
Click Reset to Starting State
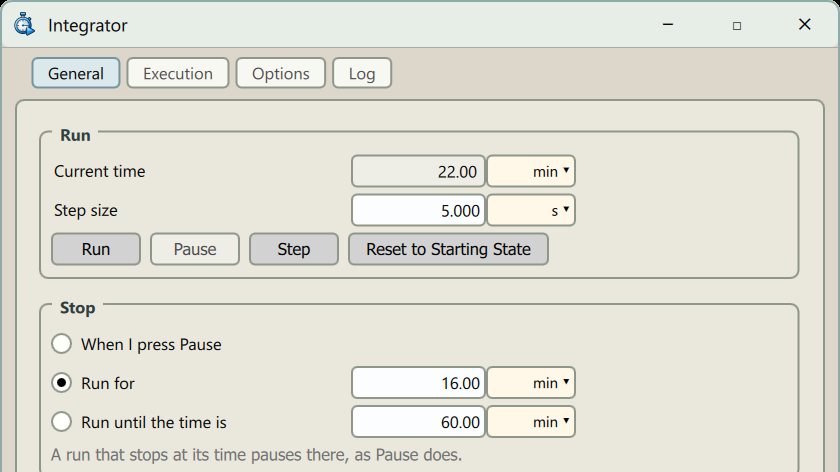pos(448,249)
